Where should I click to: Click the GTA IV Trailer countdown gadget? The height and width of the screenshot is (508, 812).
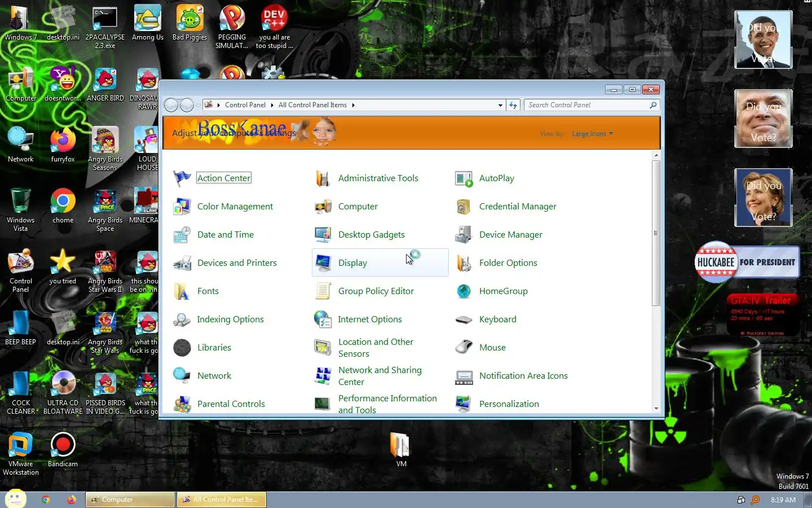pos(764,316)
